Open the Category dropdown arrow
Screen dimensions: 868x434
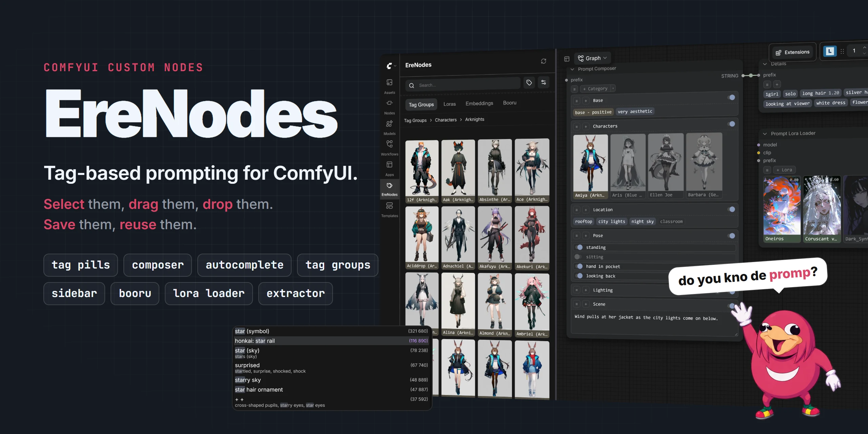613,88
